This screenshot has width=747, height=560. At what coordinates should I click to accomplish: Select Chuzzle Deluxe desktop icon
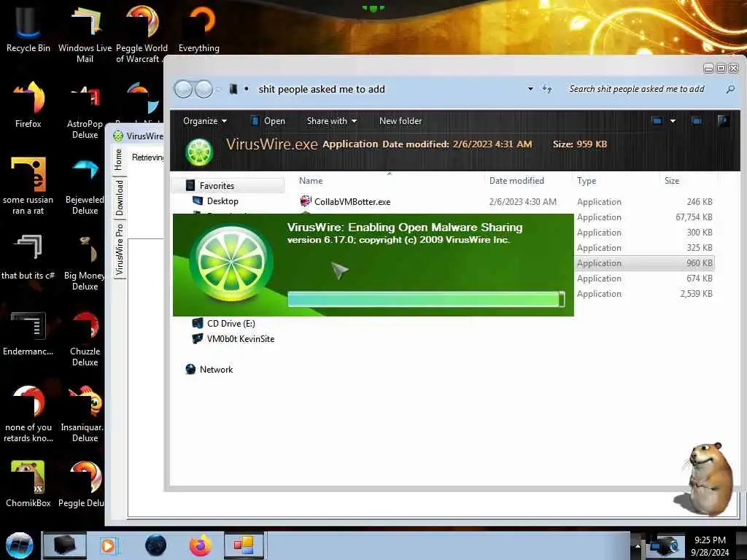coord(85,338)
